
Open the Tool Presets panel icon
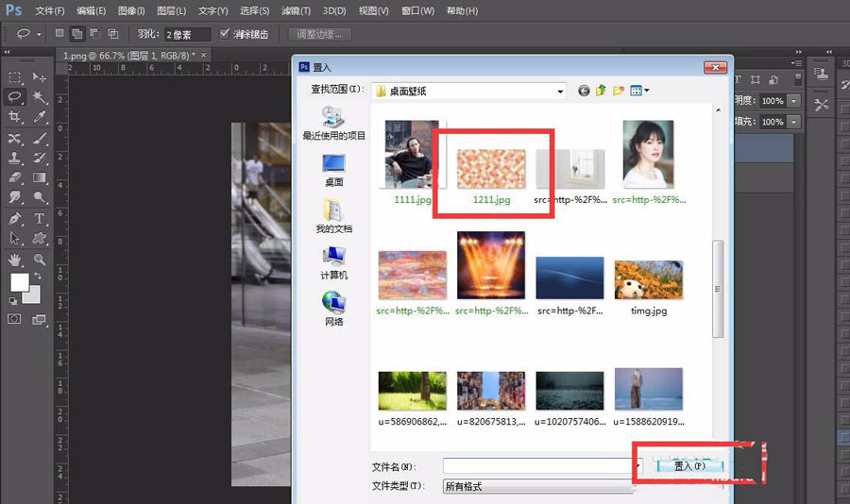(x=822, y=104)
